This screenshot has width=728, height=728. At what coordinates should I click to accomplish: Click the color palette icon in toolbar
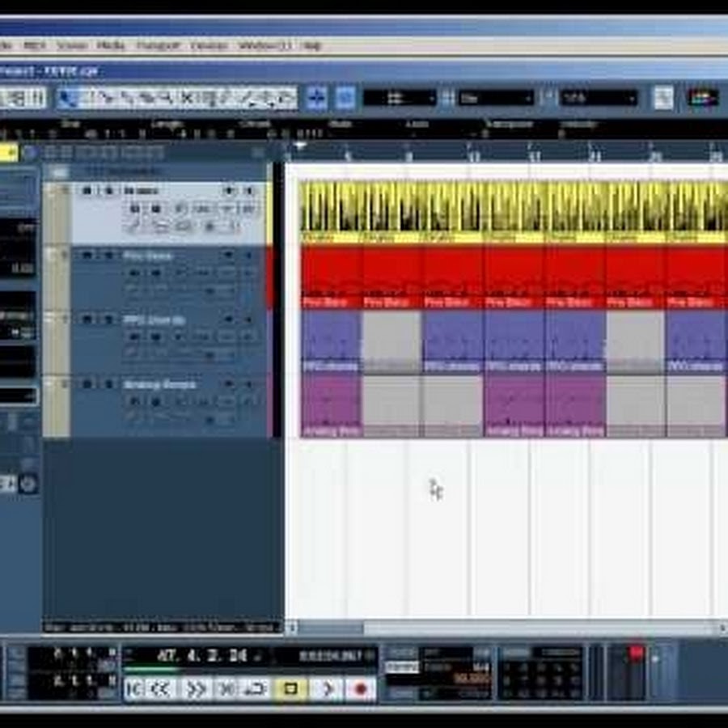pos(702,98)
